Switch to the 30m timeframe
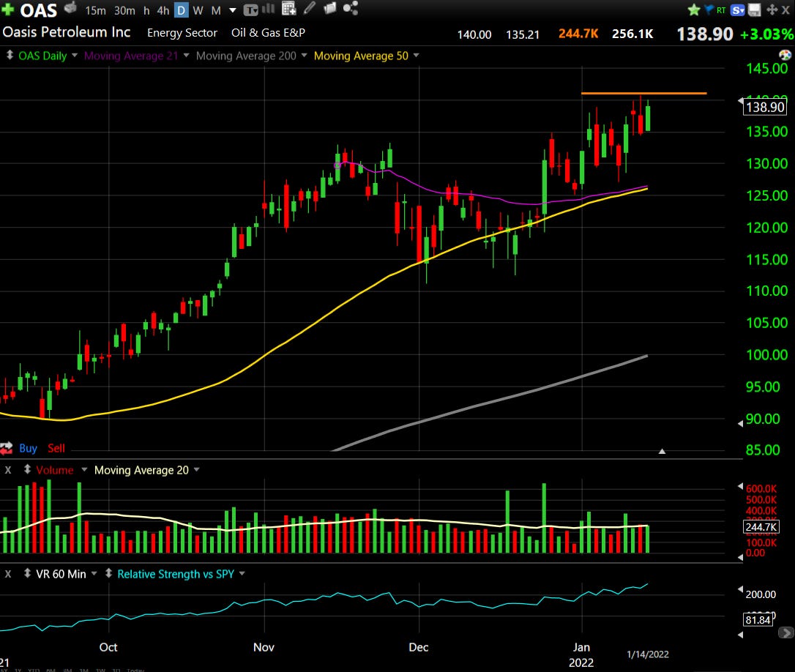Viewport: 795px width, 672px height. [x=124, y=11]
